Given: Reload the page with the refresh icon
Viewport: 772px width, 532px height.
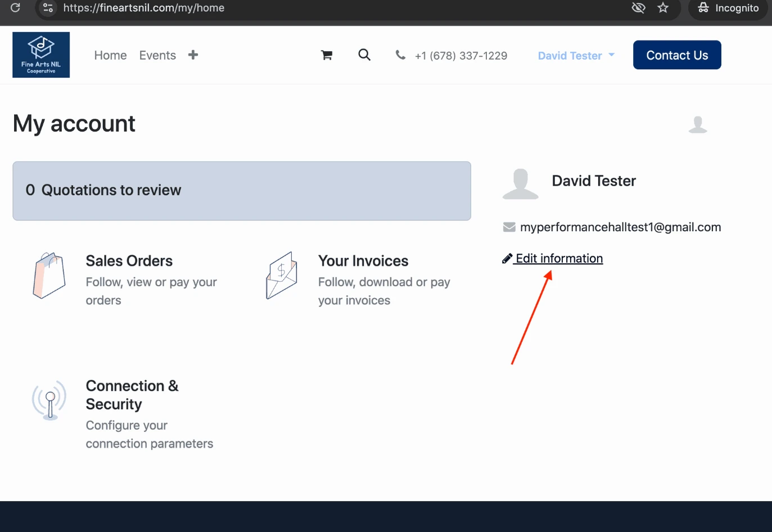Looking at the screenshot, I should [x=16, y=8].
